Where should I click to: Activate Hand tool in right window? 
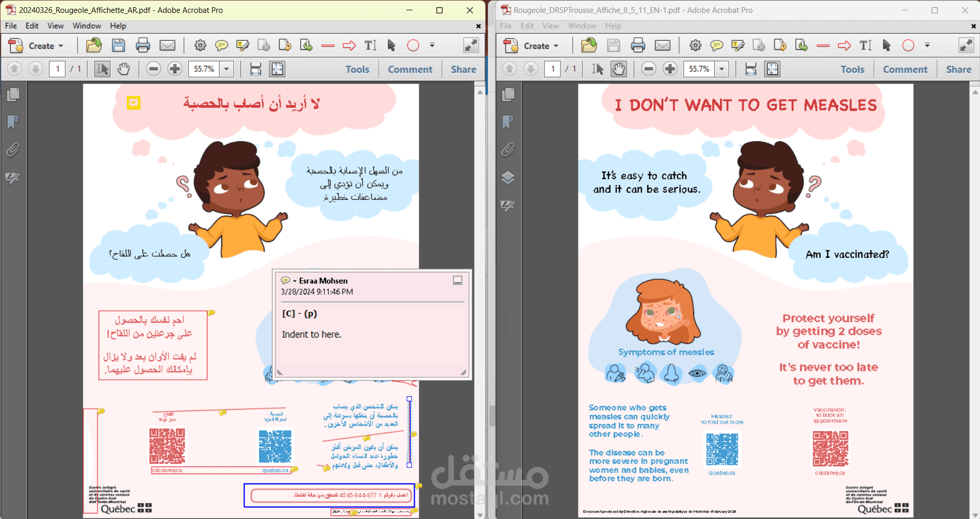618,69
